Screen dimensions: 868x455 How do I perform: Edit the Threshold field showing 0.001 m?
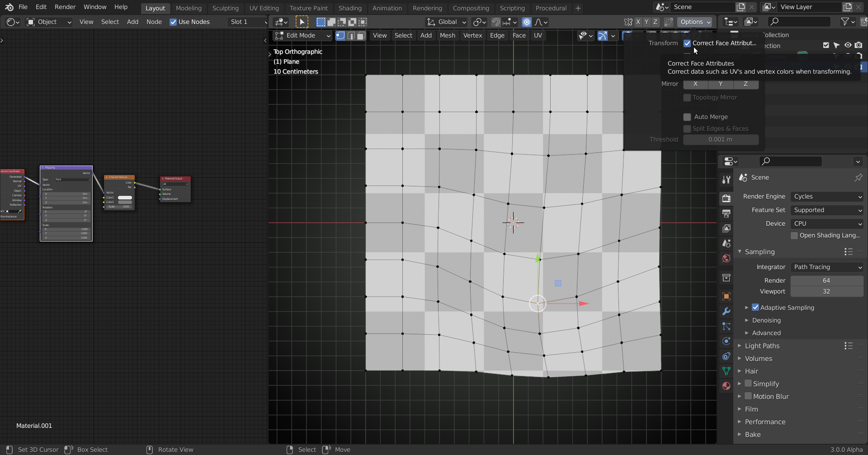coord(720,139)
